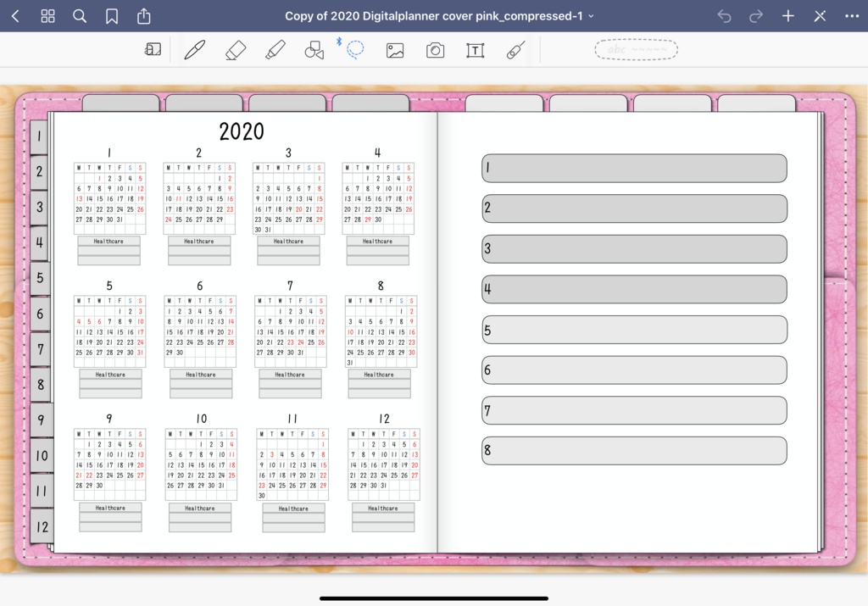Tap the Healthcare link under January
868x606 pixels.
click(108, 239)
